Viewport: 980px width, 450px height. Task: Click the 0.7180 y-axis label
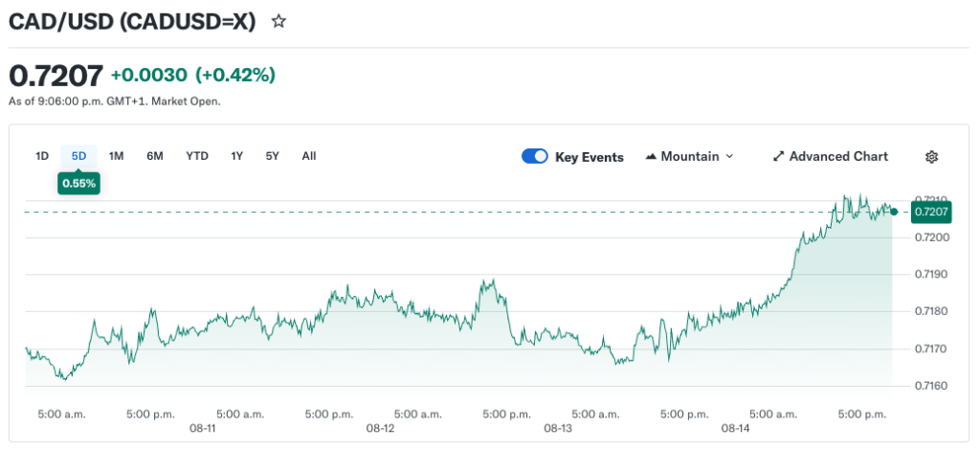pyautogui.click(x=931, y=311)
